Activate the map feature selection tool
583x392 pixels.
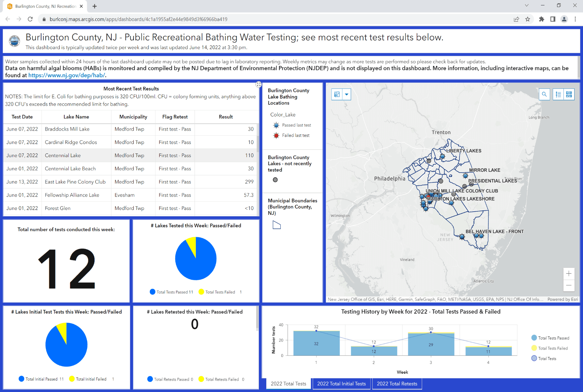click(x=337, y=95)
